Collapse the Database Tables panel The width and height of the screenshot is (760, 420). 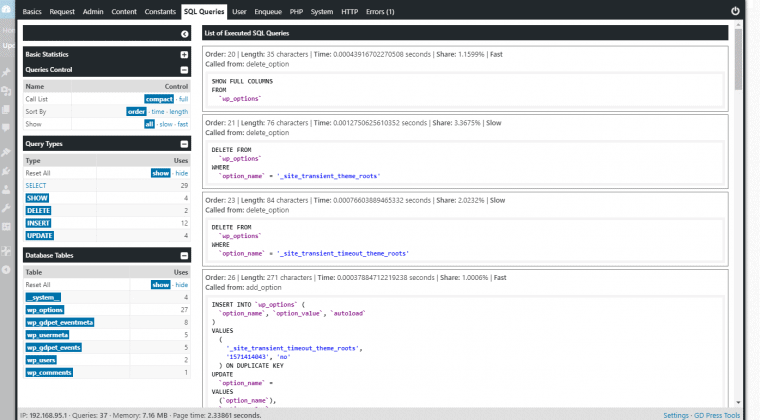(184, 255)
